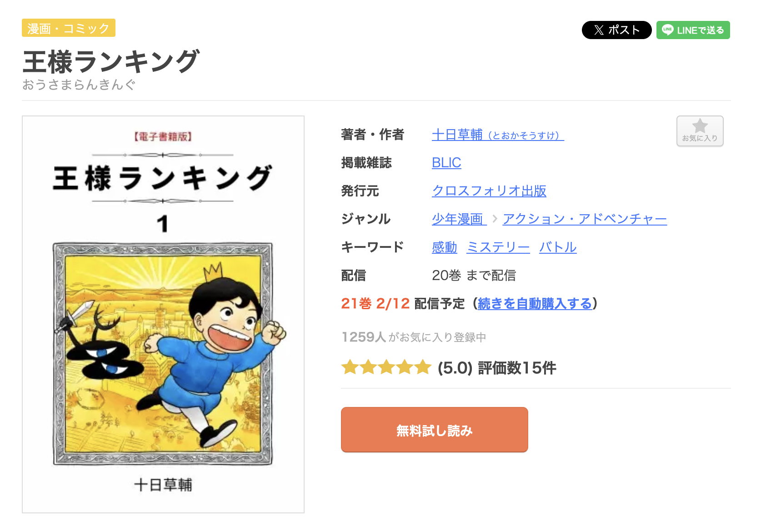Click 続きを自動購入する auto-purchase link

tap(535, 303)
